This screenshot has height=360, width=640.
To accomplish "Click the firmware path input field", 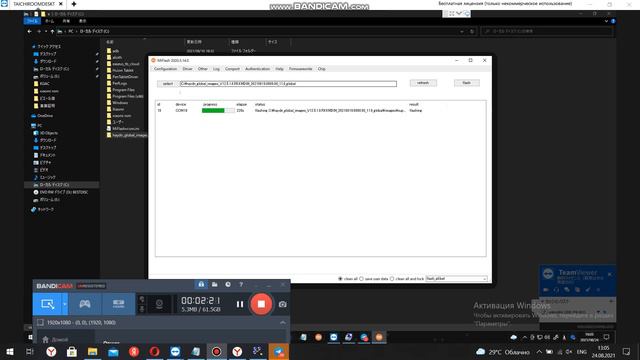I will 288,84.
